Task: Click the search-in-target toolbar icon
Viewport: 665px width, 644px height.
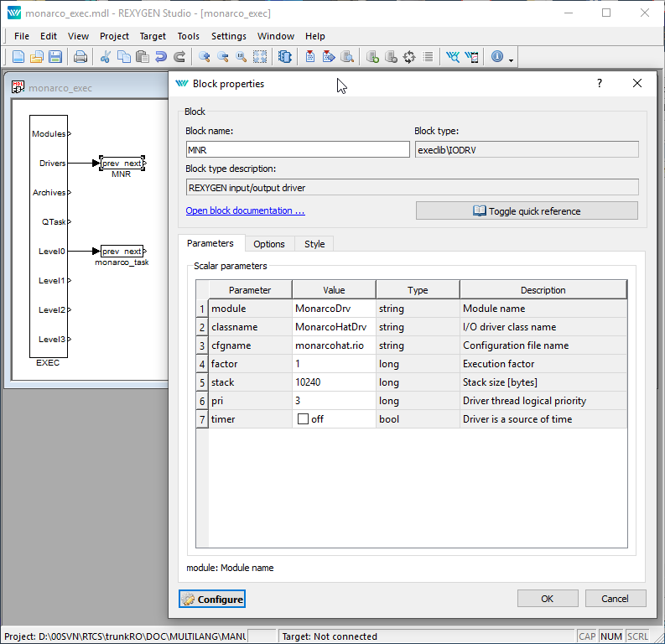Action: (x=347, y=56)
